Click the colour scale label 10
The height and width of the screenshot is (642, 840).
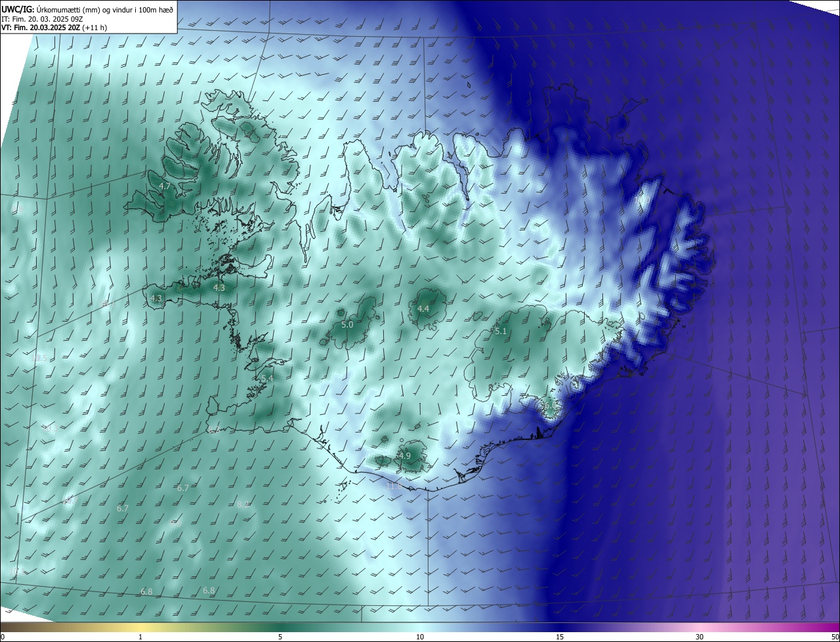click(x=420, y=637)
